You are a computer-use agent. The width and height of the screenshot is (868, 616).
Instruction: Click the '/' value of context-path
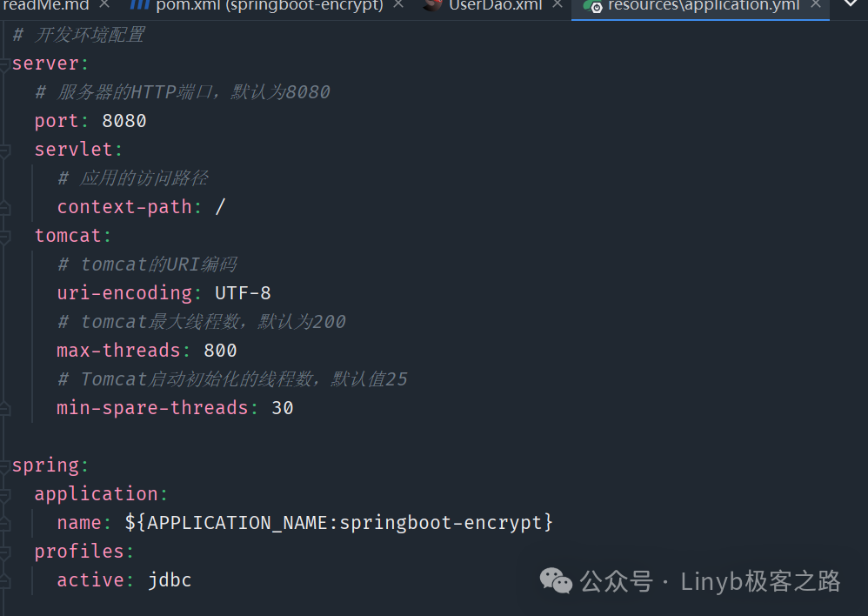[x=220, y=207]
